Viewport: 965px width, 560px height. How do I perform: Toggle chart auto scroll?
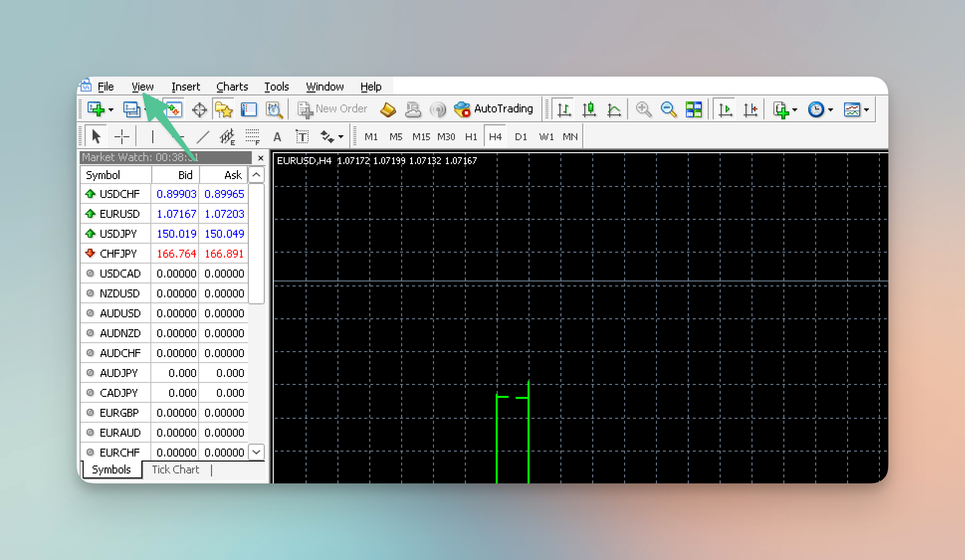(x=725, y=109)
